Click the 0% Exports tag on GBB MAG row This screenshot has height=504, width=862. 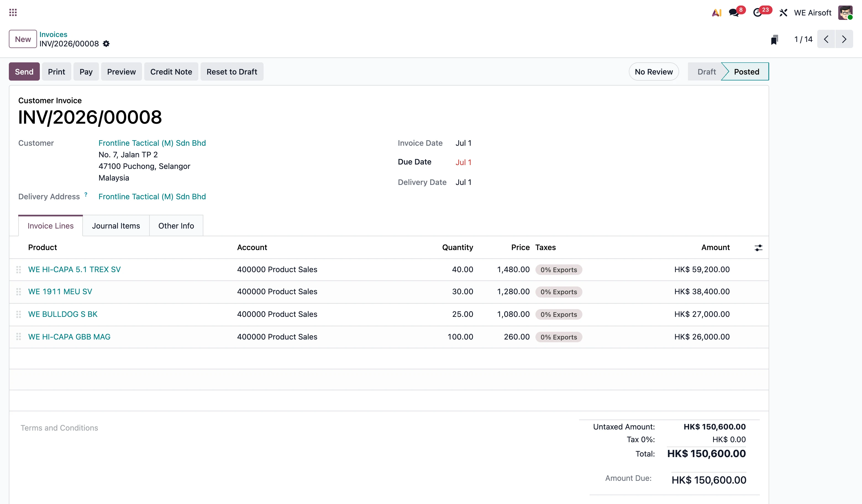click(559, 337)
